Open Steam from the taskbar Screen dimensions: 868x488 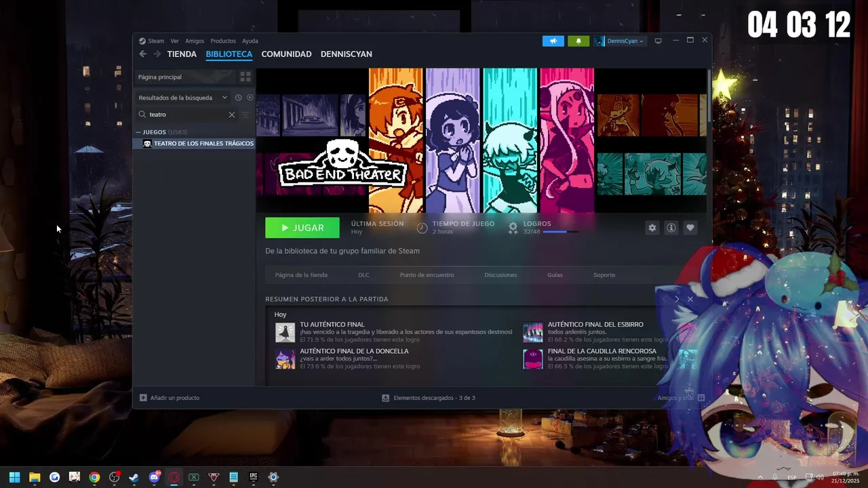134,477
